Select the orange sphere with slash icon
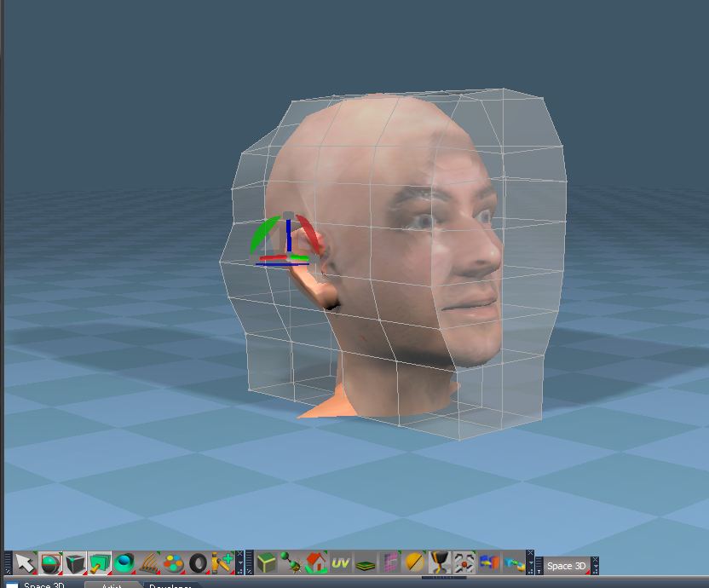The image size is (709, 588). [414, 563]
